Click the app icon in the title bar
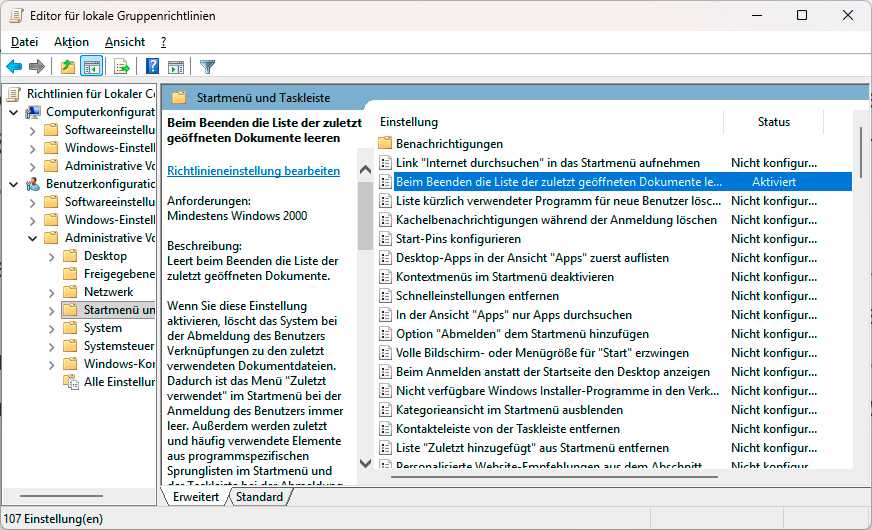Image resolution: width=872 pixels, height=530 pixels. tap(16, 16)
